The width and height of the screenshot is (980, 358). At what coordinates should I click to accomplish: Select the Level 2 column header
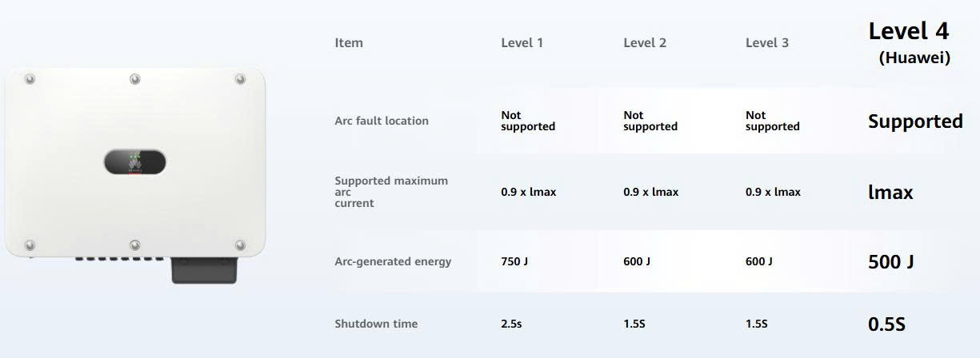coord(644,43)
